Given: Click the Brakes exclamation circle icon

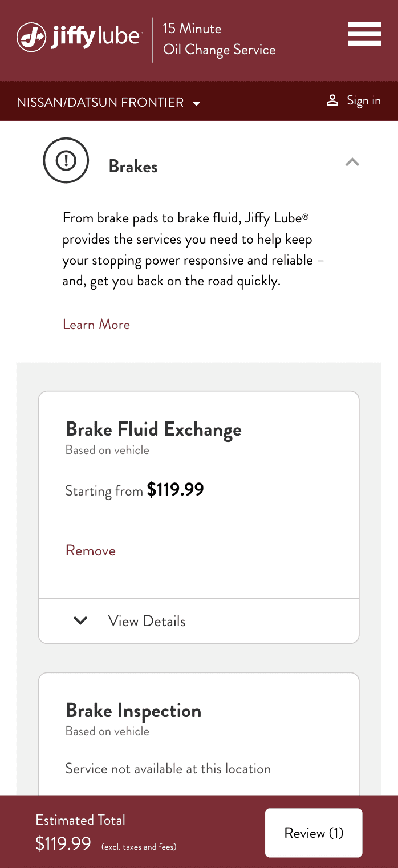Looking at the screenshot, I should [x=66, y=160].
